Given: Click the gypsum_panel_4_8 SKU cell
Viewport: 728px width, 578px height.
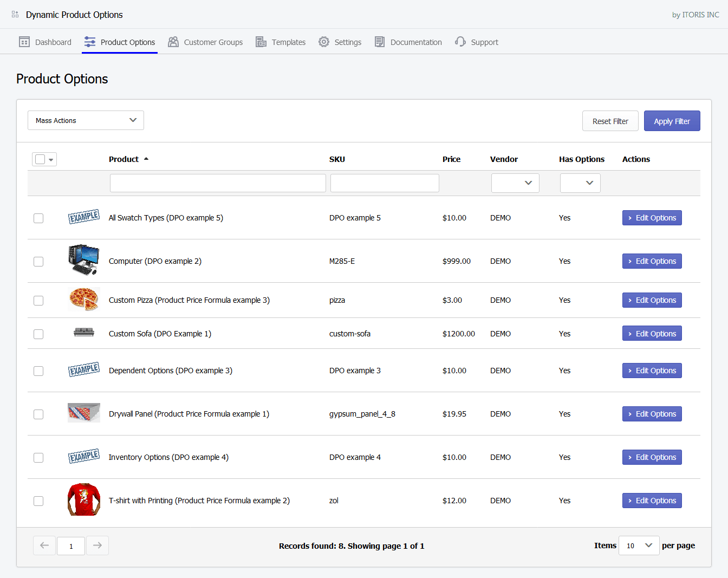Looking at the screenshot, I should pyautogui.click(x=362, y=414).
